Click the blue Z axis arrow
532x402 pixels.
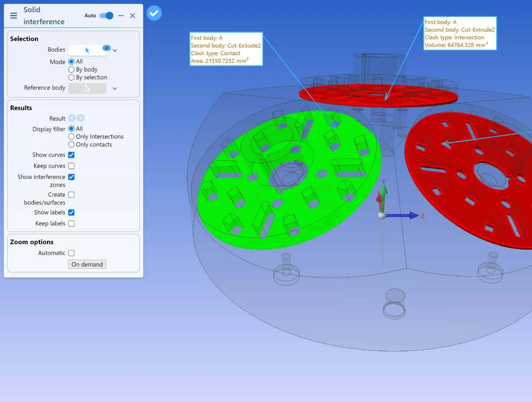click(414, 215)
